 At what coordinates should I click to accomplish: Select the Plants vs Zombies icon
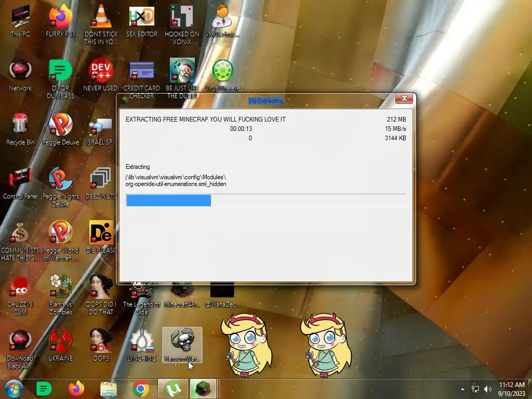pyautogui.click(x=60, y=295)
